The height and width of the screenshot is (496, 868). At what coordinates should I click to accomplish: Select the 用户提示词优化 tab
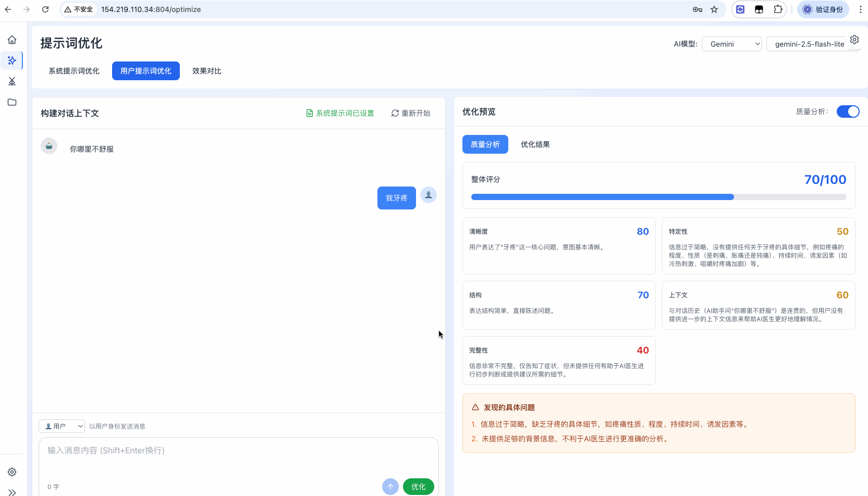146,71
